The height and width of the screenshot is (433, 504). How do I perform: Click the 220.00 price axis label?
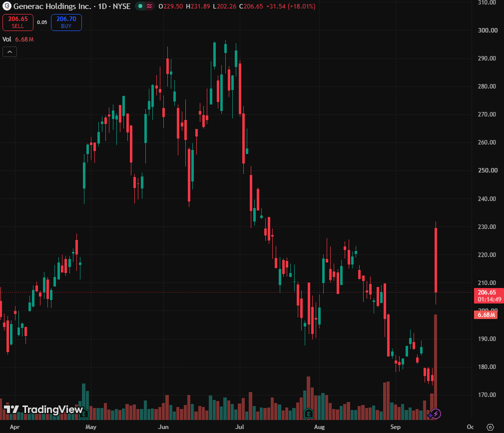[488, 255]
